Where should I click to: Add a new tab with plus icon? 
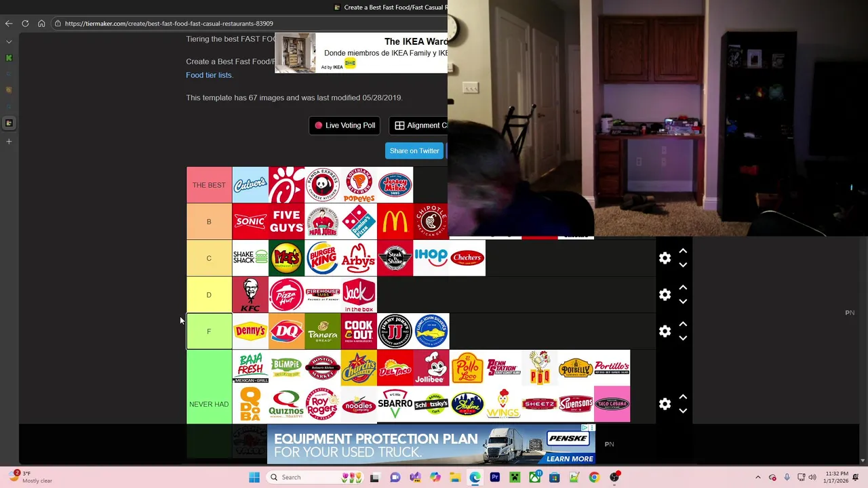(9, 142)
